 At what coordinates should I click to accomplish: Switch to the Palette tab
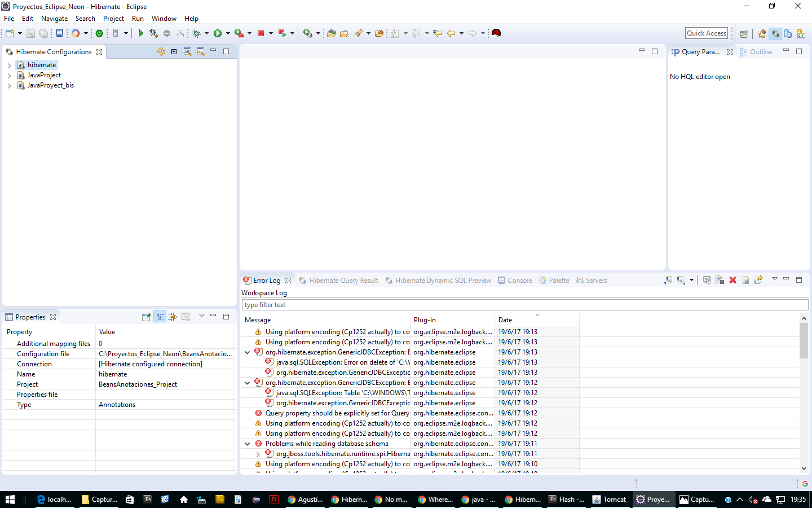pyautogui.click(x=554, y=281)
